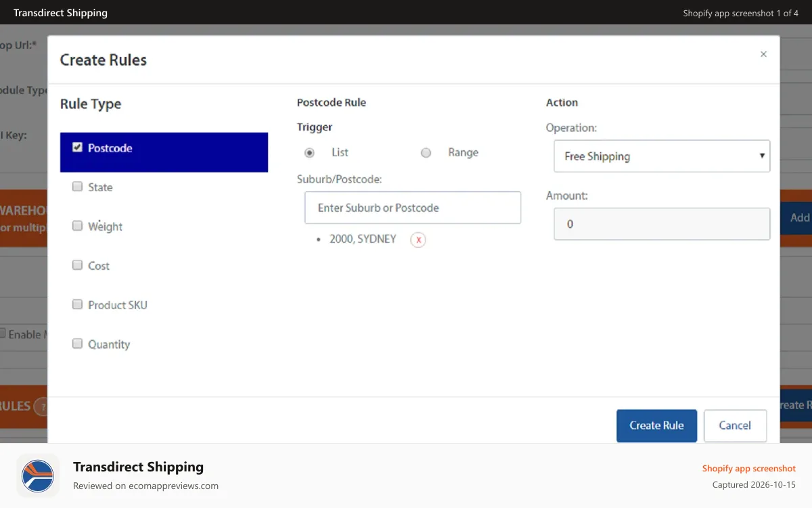Viewport: 812px width, 508px height.
Task: Click the Transdirect Shipping app logo
Action: [x=38, y=475]
